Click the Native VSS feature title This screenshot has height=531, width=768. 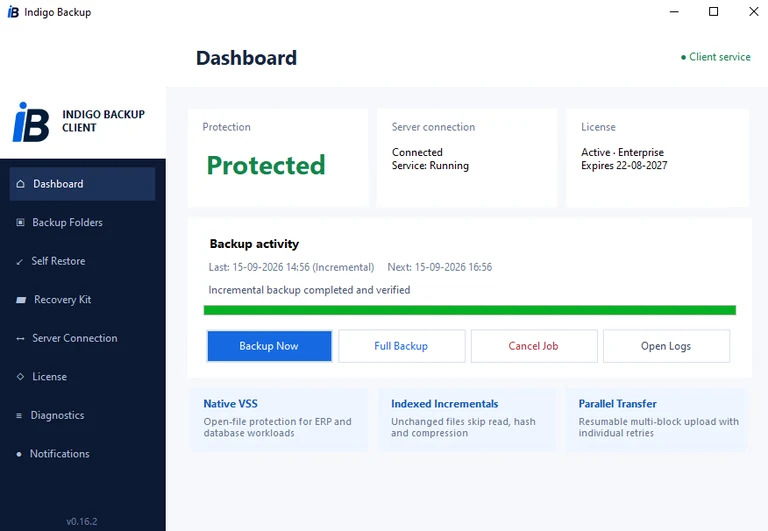coord(230,404)
